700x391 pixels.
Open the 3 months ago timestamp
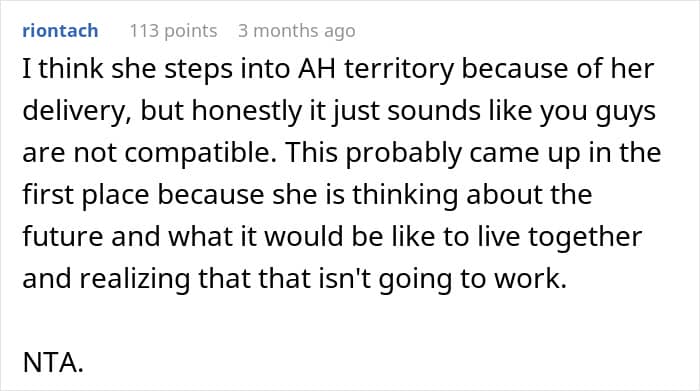(297, 31)
